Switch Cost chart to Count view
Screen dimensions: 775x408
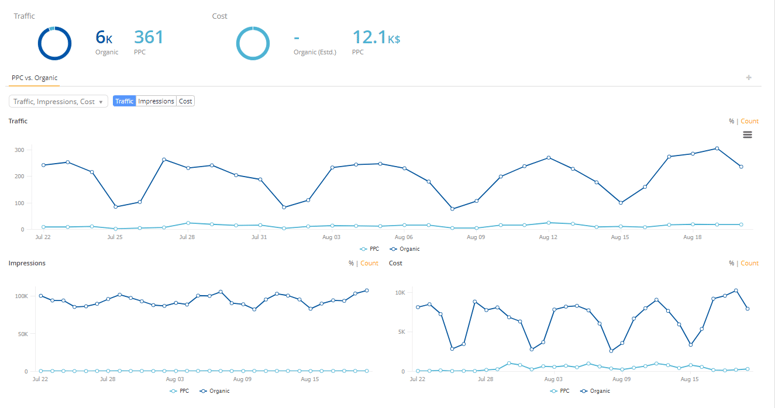pos(749,264)
